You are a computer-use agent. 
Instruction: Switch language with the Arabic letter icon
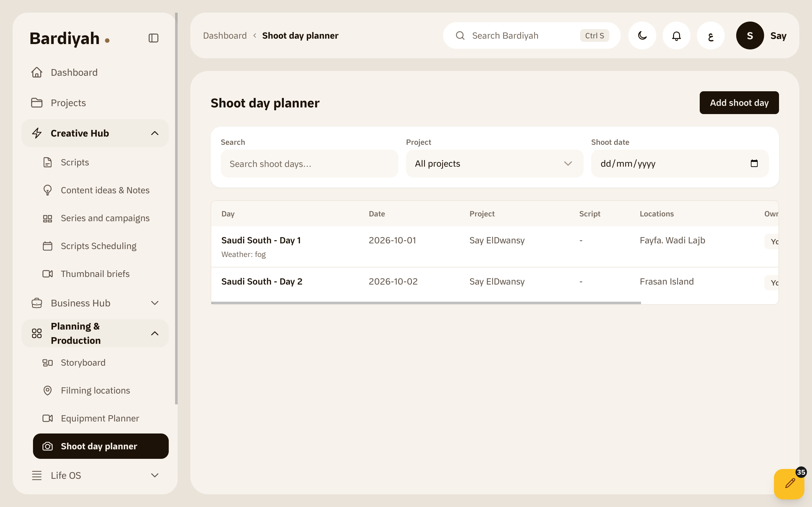(711, 35)
